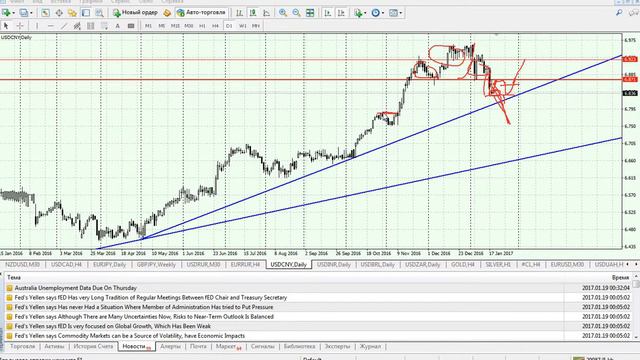640x360 pixels.
Task: Show the Navigator panel
Action: (x=72, y=13)
